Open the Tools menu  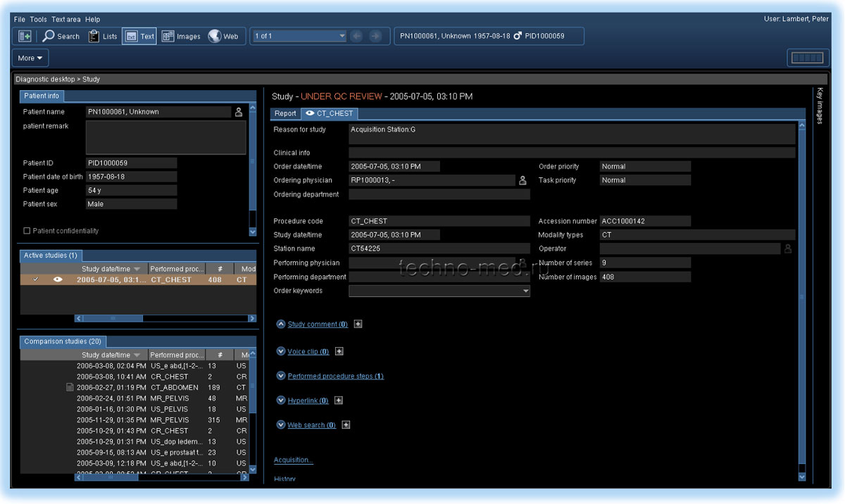pos(39,19)
